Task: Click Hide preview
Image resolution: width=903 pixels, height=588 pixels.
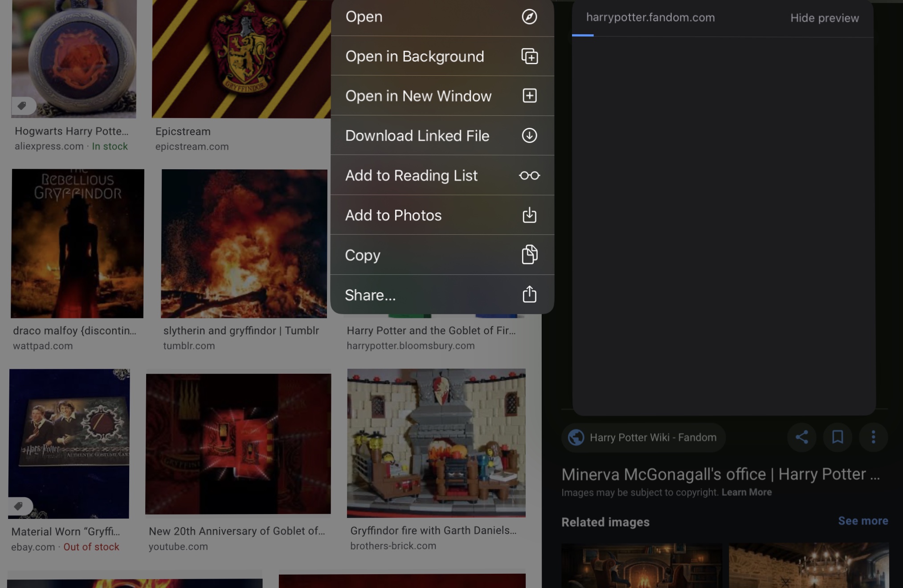Action: point(824,18)
